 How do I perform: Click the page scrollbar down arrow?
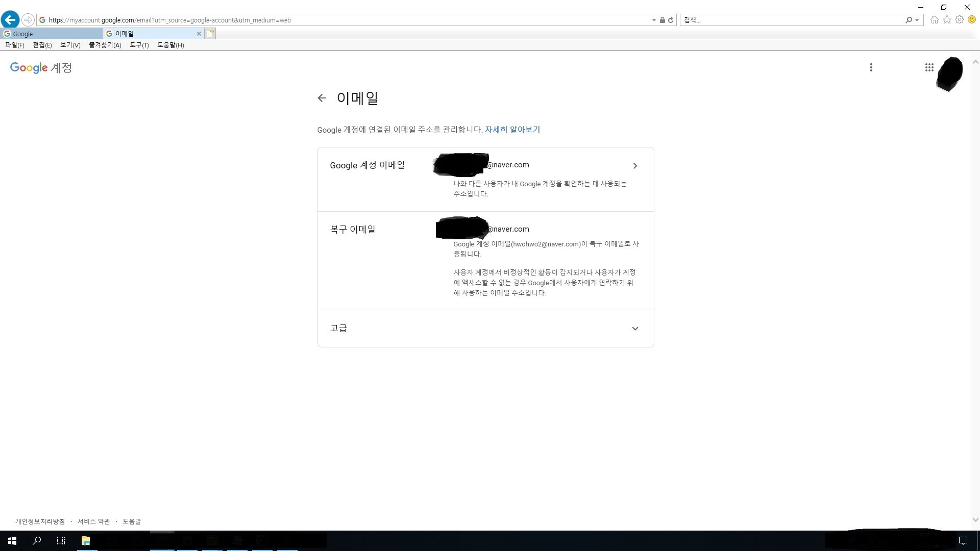pyautogui.click(x=975, y=520)
